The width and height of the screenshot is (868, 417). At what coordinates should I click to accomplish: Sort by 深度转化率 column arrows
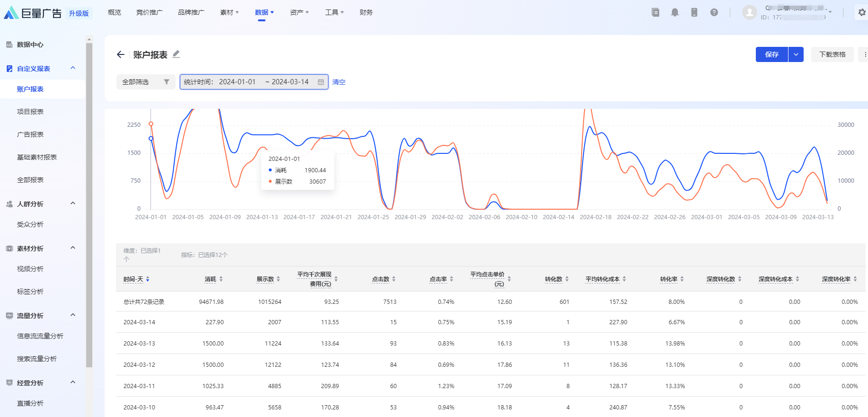tap(855, 279)
